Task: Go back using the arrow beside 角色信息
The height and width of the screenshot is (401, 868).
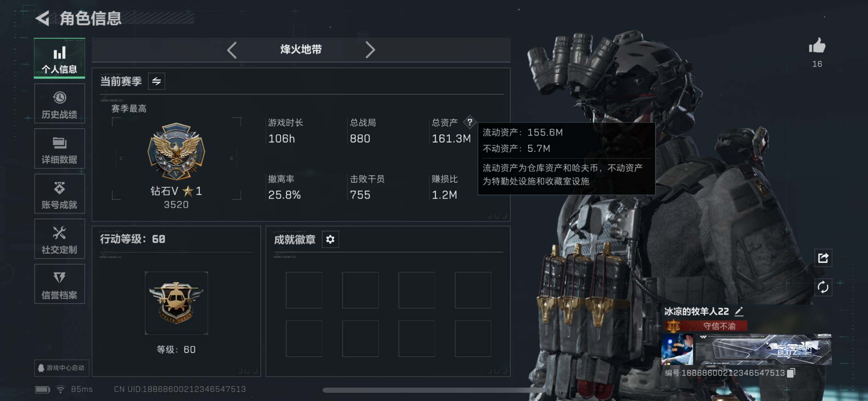Action: click(x=43, y=18)
